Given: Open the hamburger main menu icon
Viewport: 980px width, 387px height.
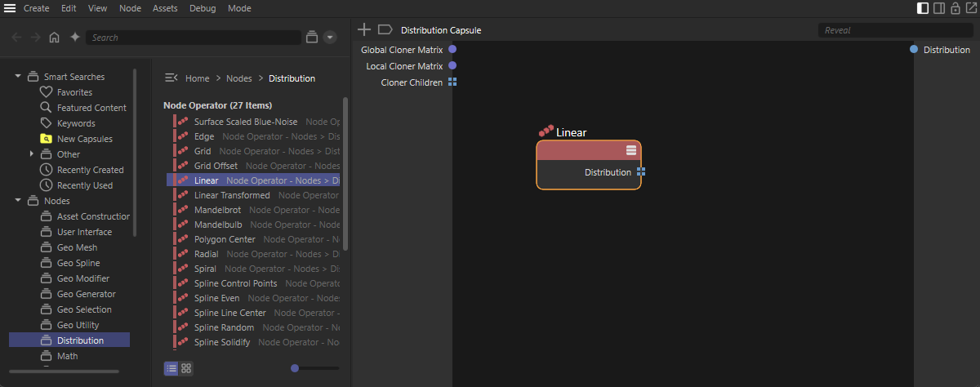Looking at the screenshot, I should 10,8.
